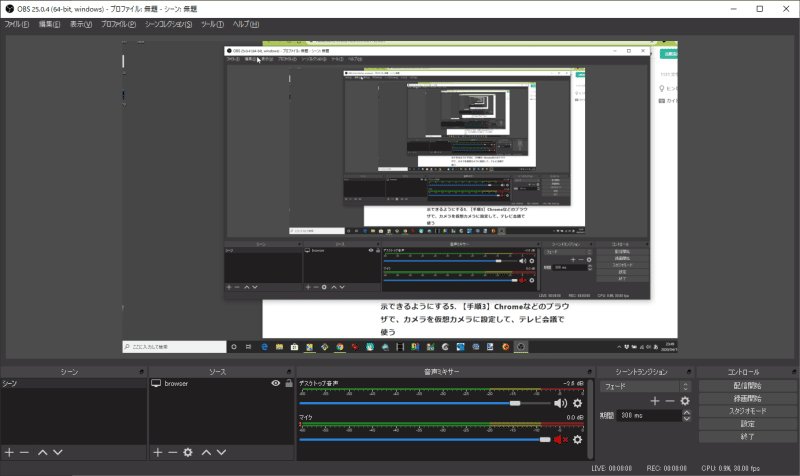Remove the transition with the minus icon

670,401
